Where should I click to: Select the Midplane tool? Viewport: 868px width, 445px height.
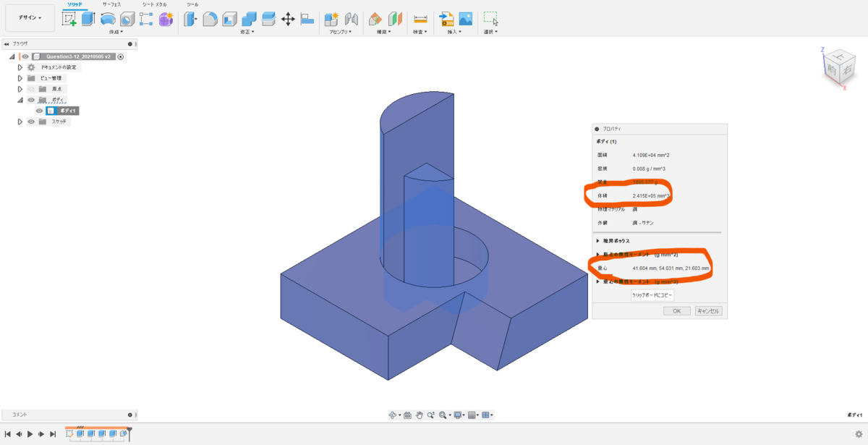click(395, 20)
